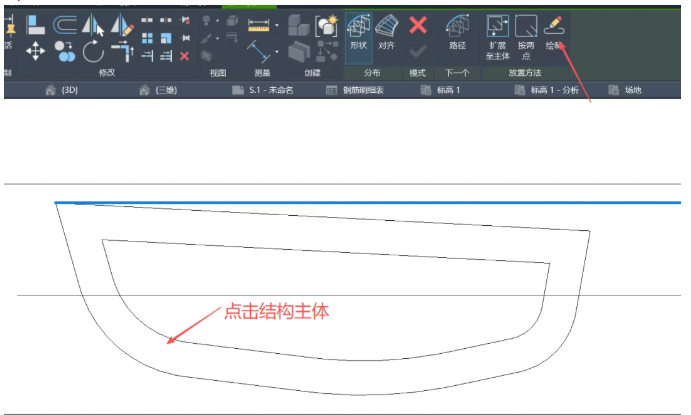Click the 下一个 panel label

[x=457, y=73]
